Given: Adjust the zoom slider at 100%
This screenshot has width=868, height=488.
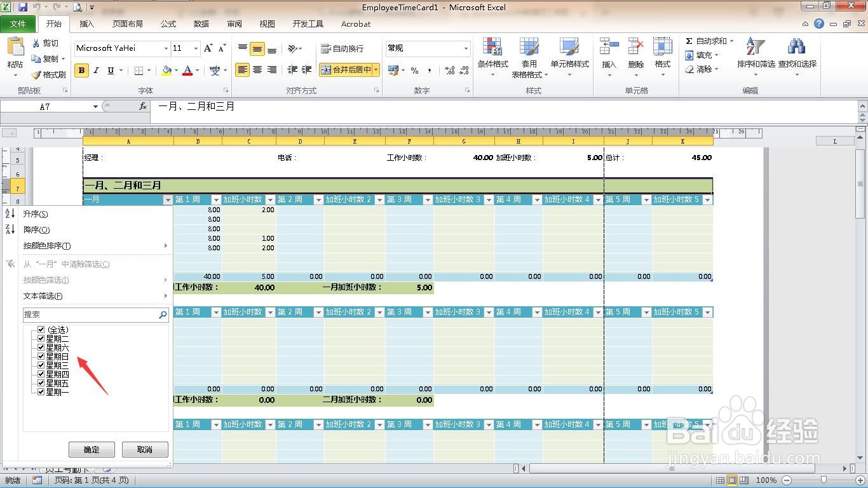Looking at the screenshot, I should click(x=824, y=480).
